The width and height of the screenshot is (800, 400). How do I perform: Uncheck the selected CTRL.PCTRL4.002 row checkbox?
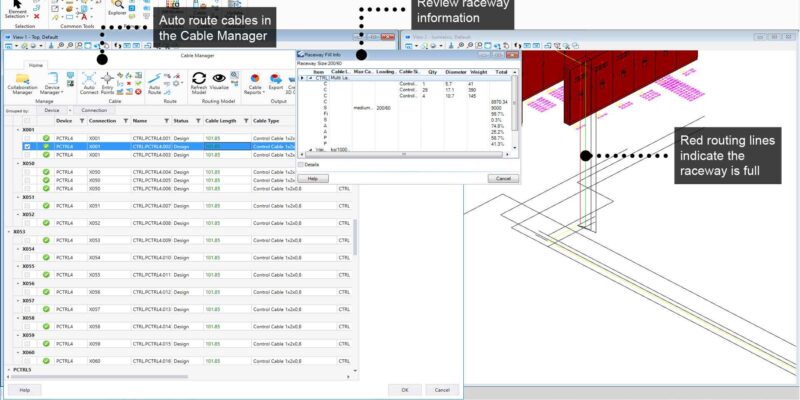(27, 146)
